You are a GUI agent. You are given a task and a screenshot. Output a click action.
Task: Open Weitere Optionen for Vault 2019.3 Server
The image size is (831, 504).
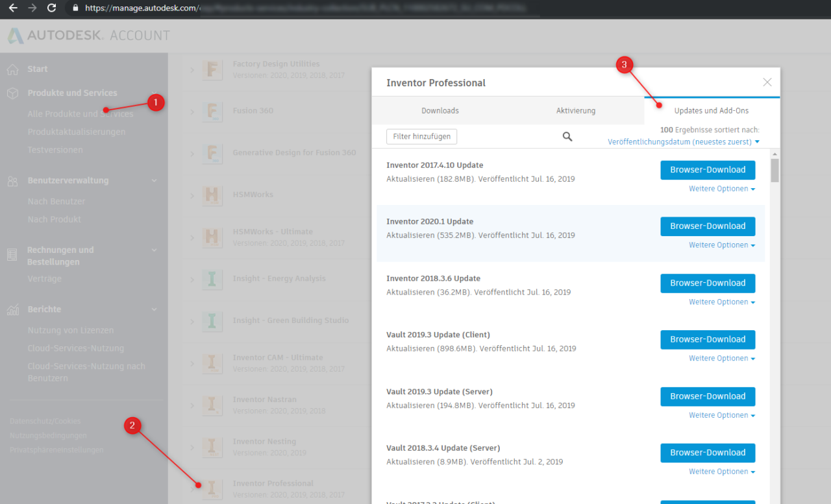pyautogui.click(x=722, y=415)
